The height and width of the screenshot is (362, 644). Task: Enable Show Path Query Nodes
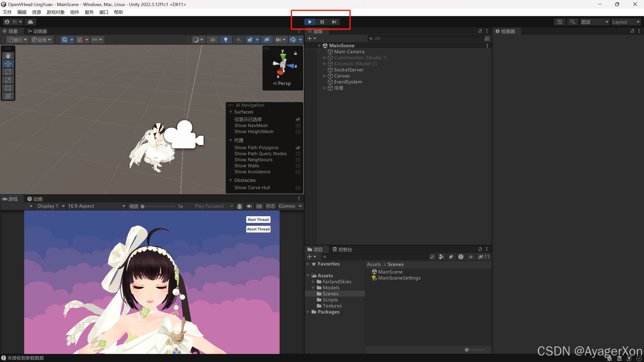[298, 154]
